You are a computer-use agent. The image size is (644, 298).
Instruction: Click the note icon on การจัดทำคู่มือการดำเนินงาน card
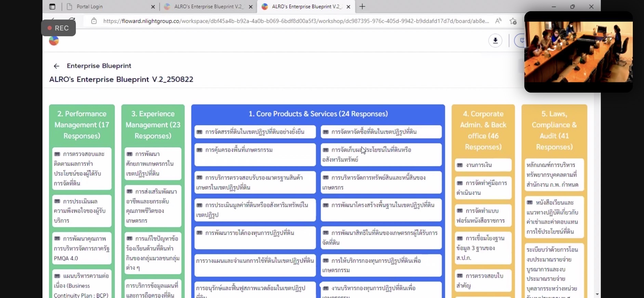[460, 183]
